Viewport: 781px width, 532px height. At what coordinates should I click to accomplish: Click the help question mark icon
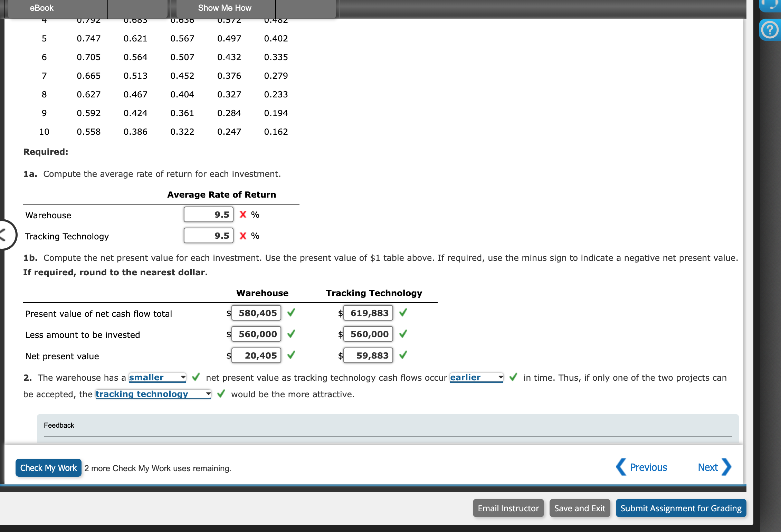pyautogui.click(x=770, y=30)
